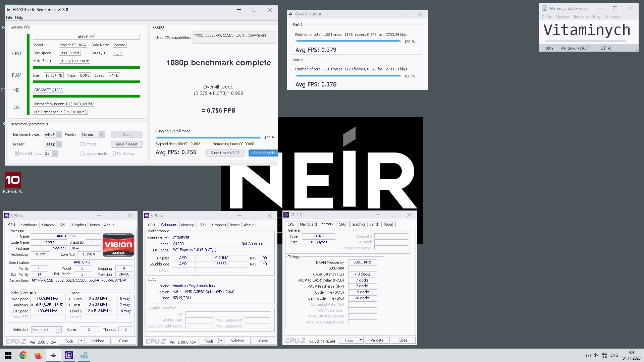Click the Used CPU capabilities text box

pyautogui.click(x=234, y=38)
